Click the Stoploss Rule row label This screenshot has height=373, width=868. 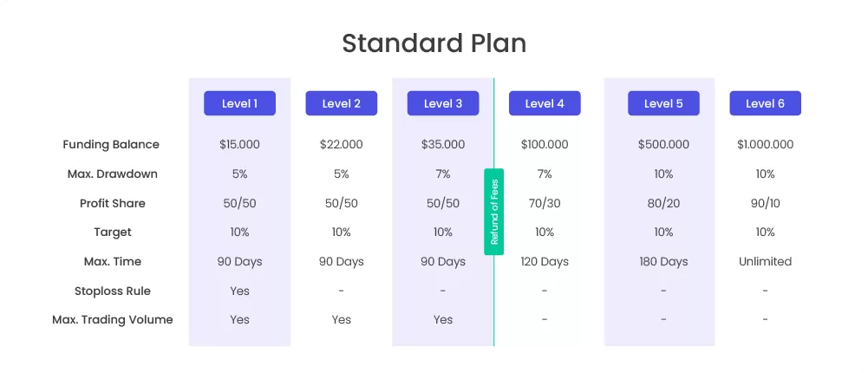(113, 291)
